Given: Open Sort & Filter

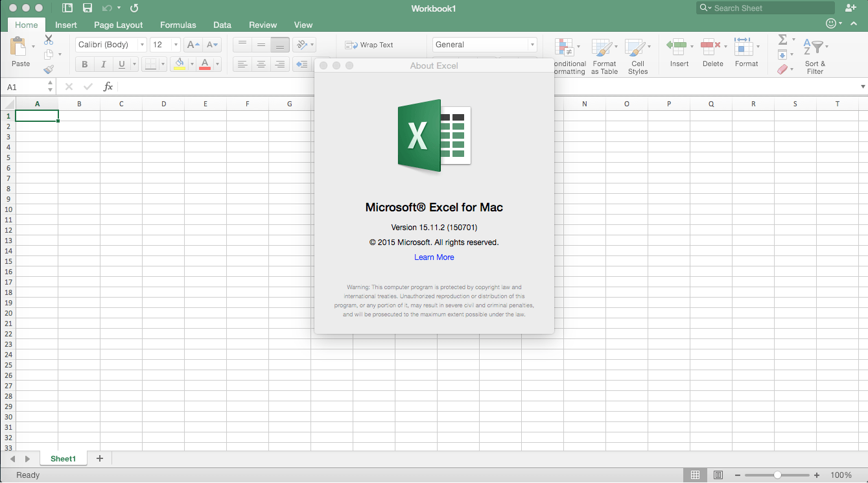Looking at the screenshot, I should 815,56.
